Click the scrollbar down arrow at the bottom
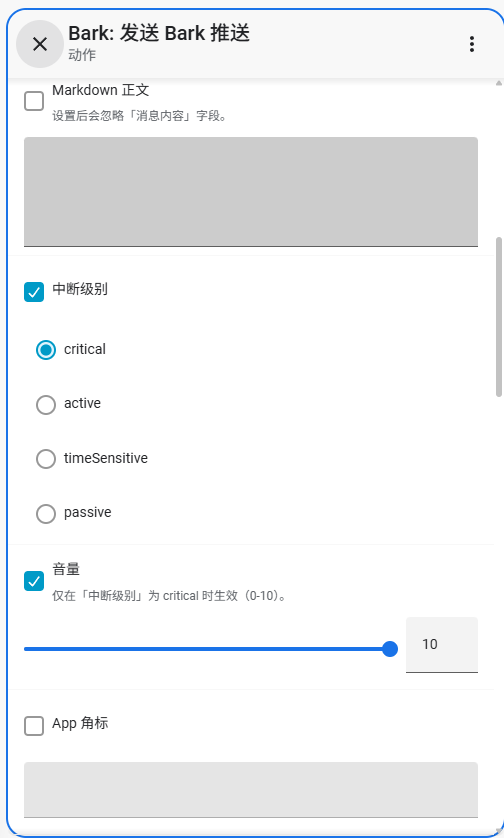504x838 pixels. point(499,831)
